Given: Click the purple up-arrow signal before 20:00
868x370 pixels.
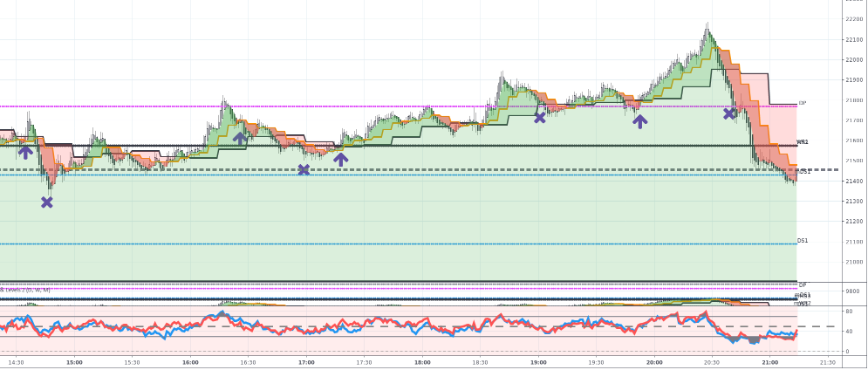Looking at the screenshot, I should [640, 121].
